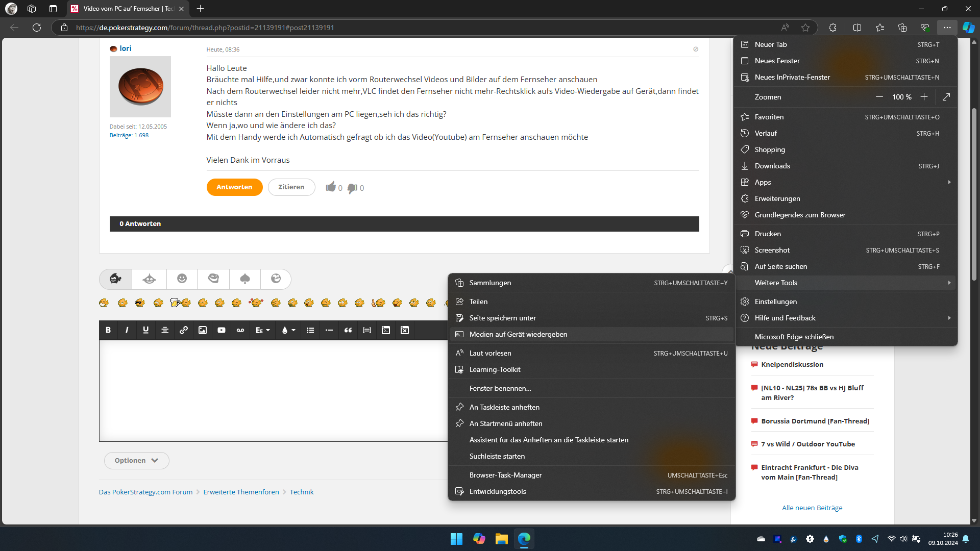Open the Windows Start menu

pos(456,539)
